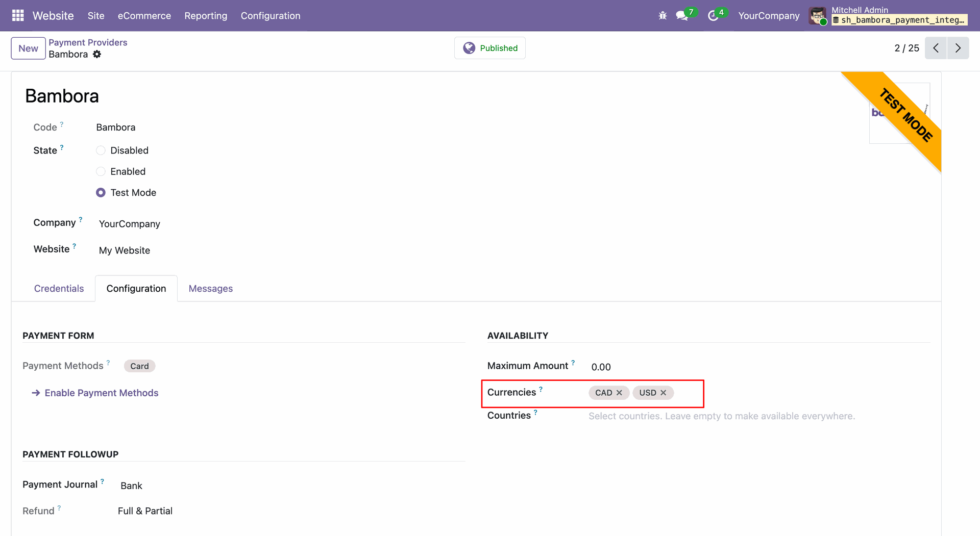Open the conversations message icon

(682, 16)
